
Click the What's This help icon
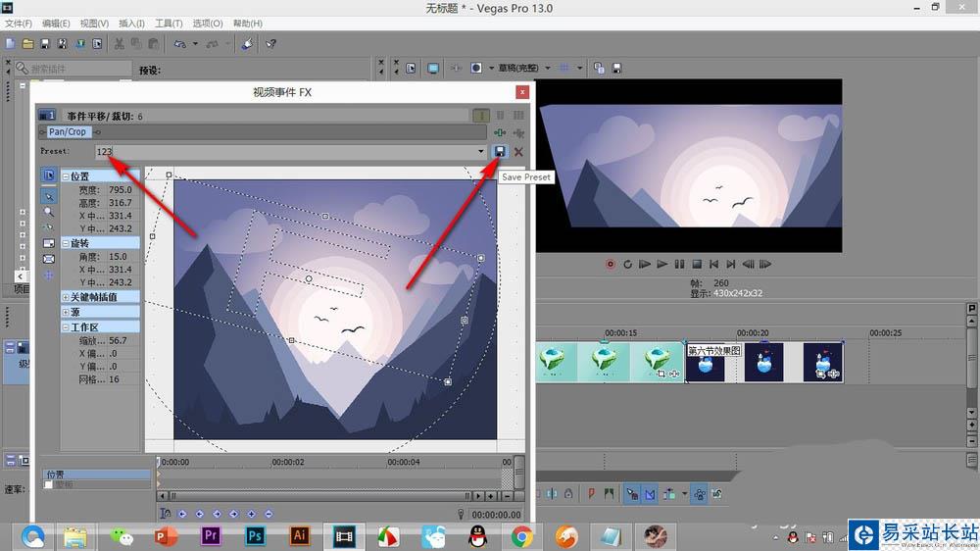pyautogui.click(x=270, y=44)
